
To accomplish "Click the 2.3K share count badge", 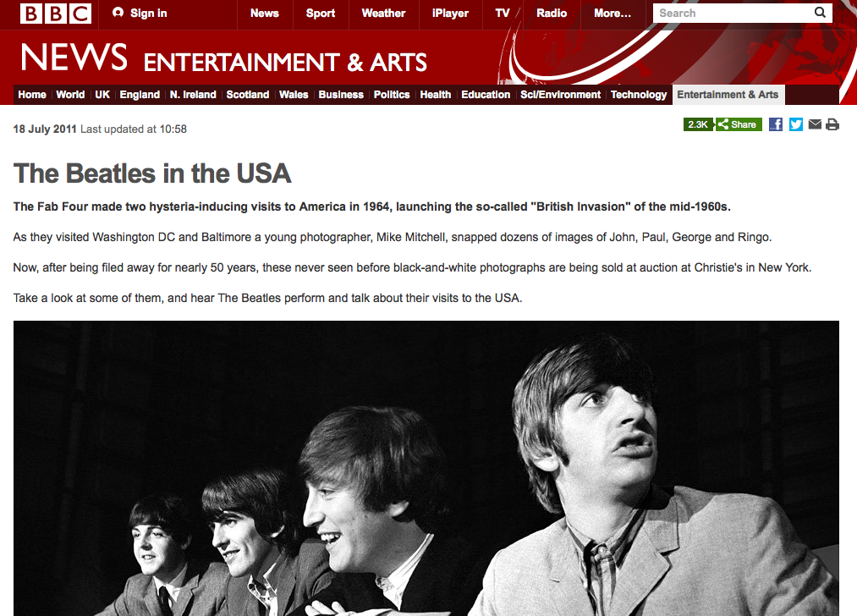I will point(698,124).
